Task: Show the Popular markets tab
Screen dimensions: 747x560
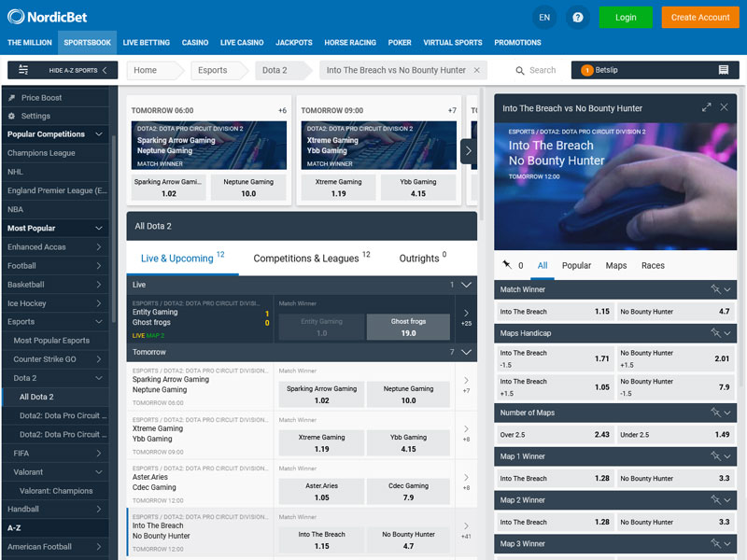Action: (x=576, y=265)
